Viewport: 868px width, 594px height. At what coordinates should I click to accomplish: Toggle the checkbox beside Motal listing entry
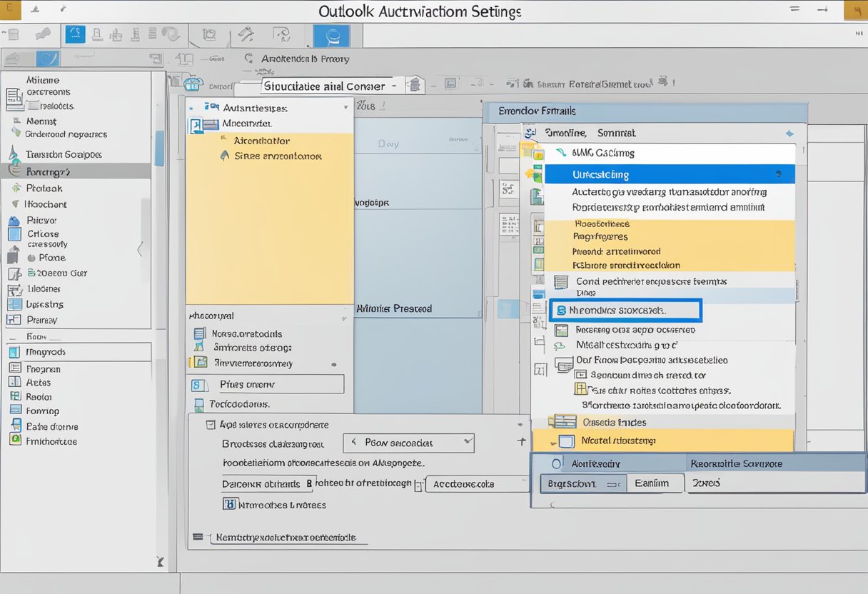pos(566,441)
